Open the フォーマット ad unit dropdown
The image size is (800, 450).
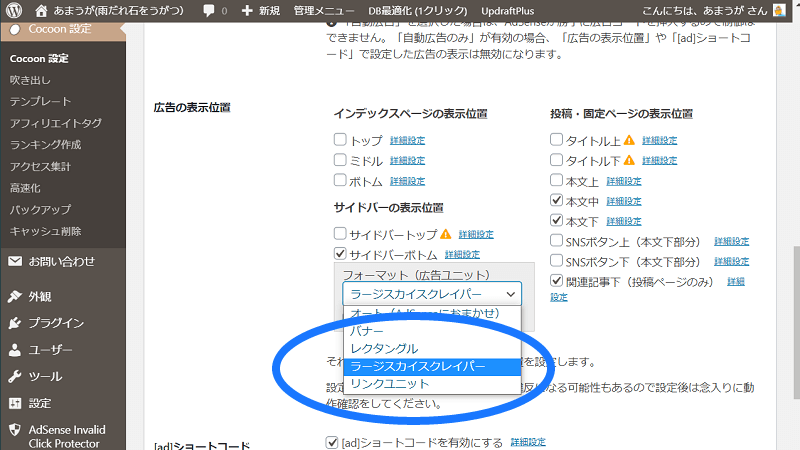click(x=432, y=294)
